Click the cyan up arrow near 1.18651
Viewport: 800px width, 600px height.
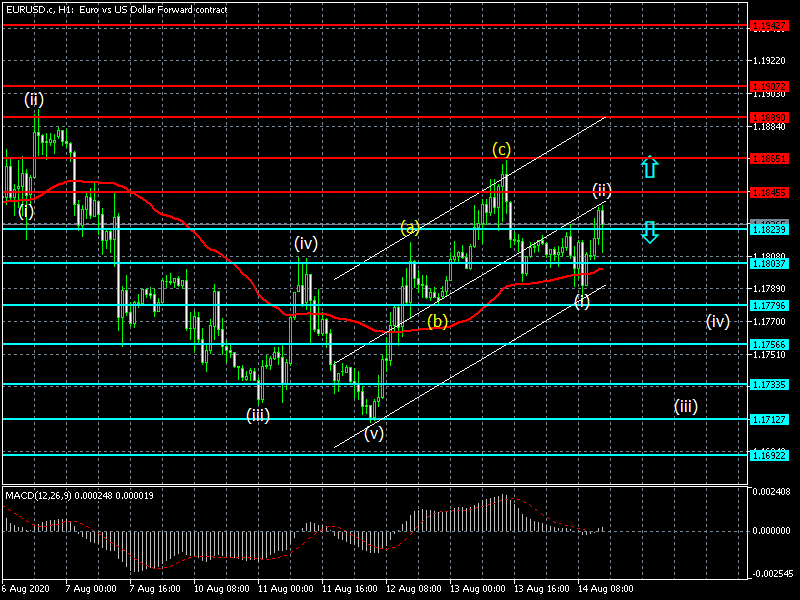click(649, 166)
